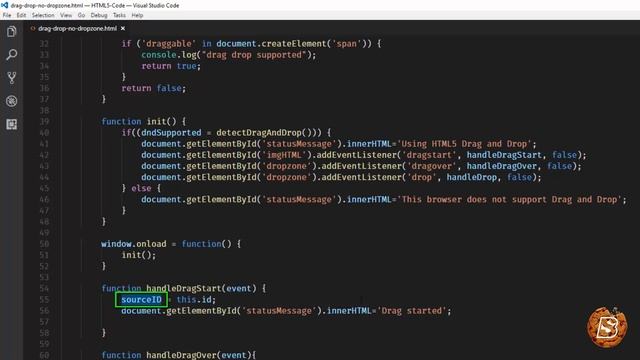The image size is (640, 360).
Task: Open the Source Control view
Action: (x=11, y=78)
